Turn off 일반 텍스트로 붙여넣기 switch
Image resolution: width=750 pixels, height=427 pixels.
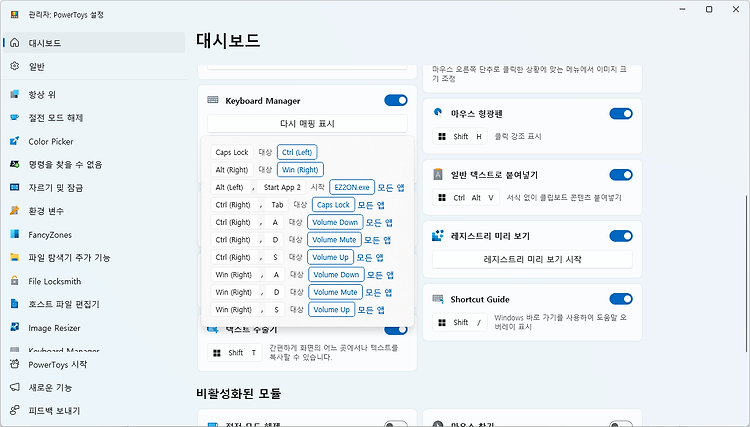coord(621,175)
